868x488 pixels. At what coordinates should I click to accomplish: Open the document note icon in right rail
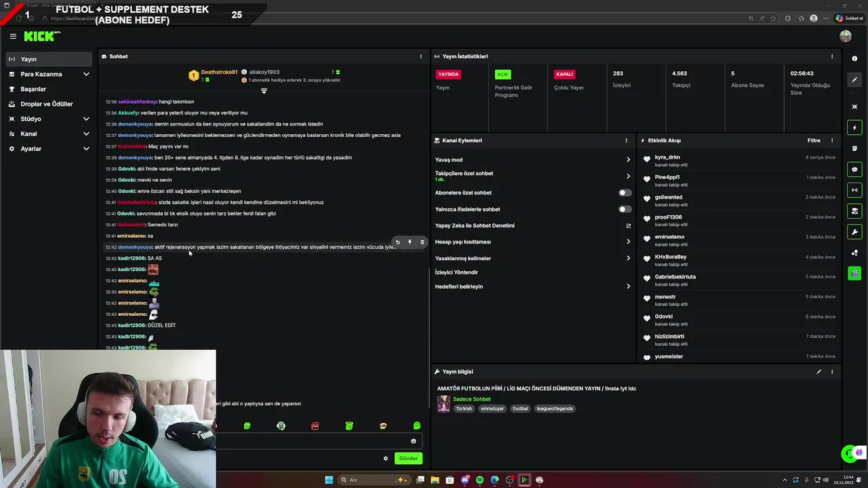point(854,148)
